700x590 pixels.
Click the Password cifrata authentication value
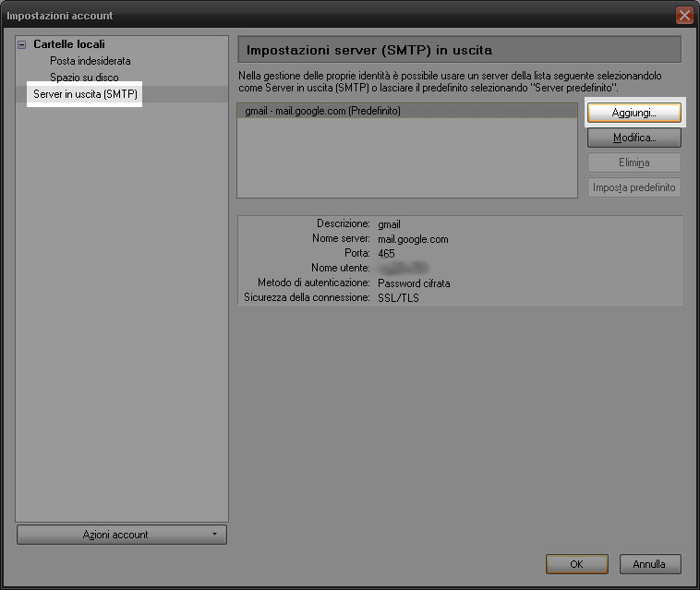[414, 283]
